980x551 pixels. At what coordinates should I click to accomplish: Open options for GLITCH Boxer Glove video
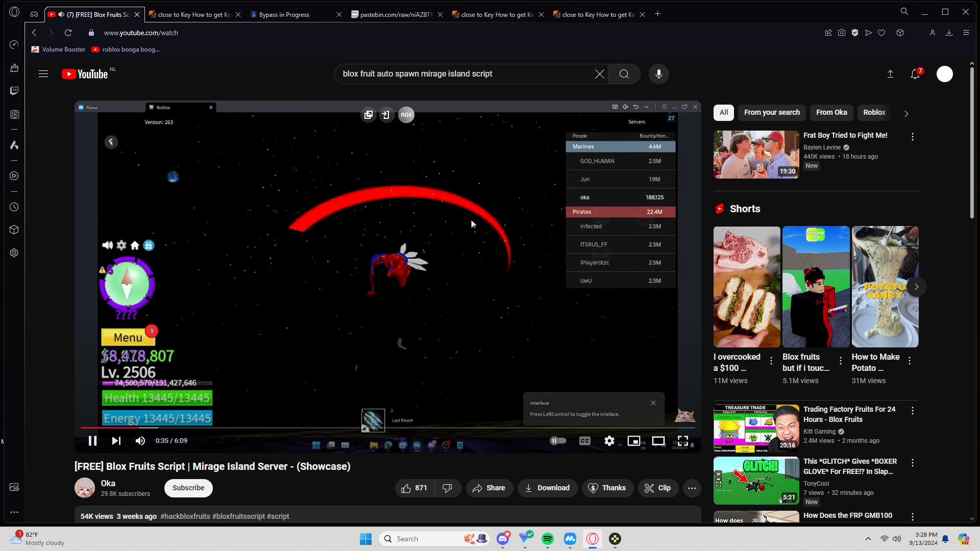pyautogui.click(x=913, y=463)
